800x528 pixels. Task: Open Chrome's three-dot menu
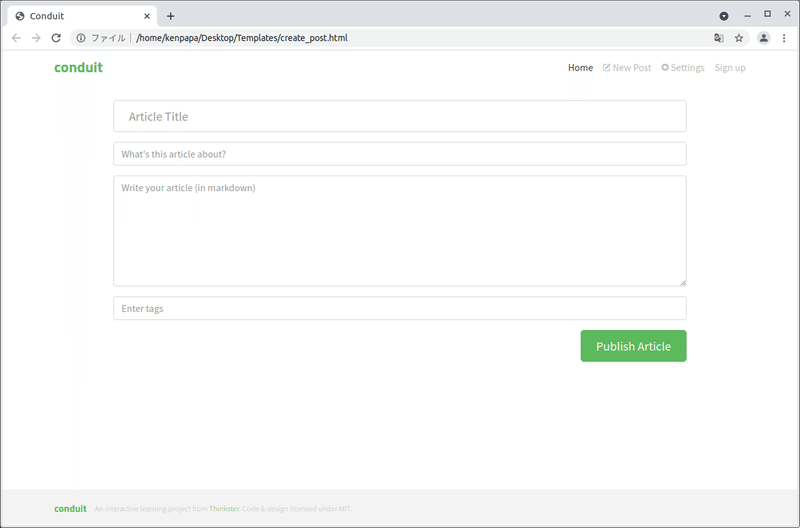[x=784, y=38]
